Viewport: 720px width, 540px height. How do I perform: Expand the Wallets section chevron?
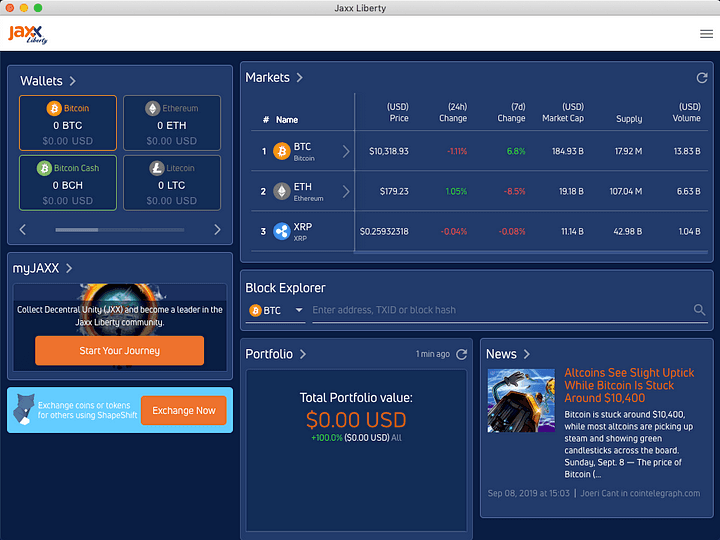(73, 81)
